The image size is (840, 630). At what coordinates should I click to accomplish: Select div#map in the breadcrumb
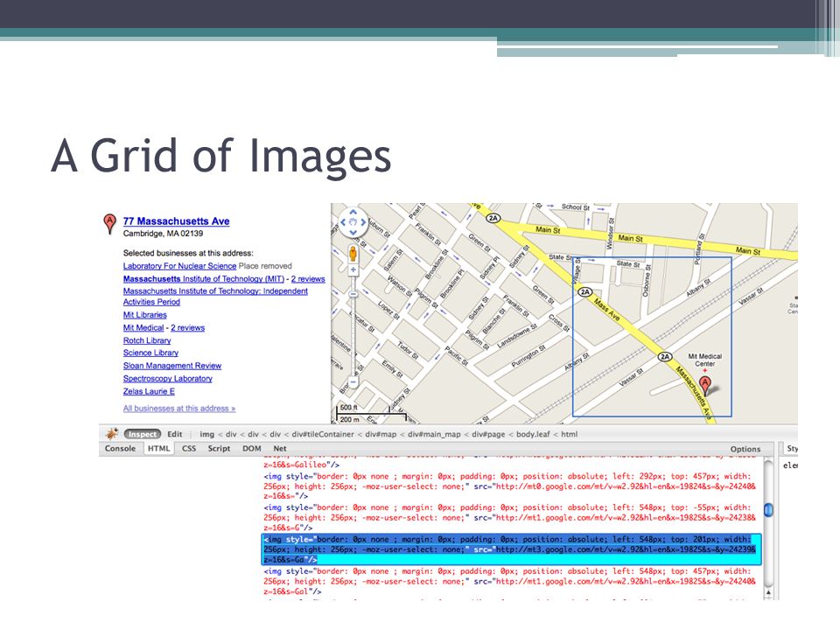point(381,434)
